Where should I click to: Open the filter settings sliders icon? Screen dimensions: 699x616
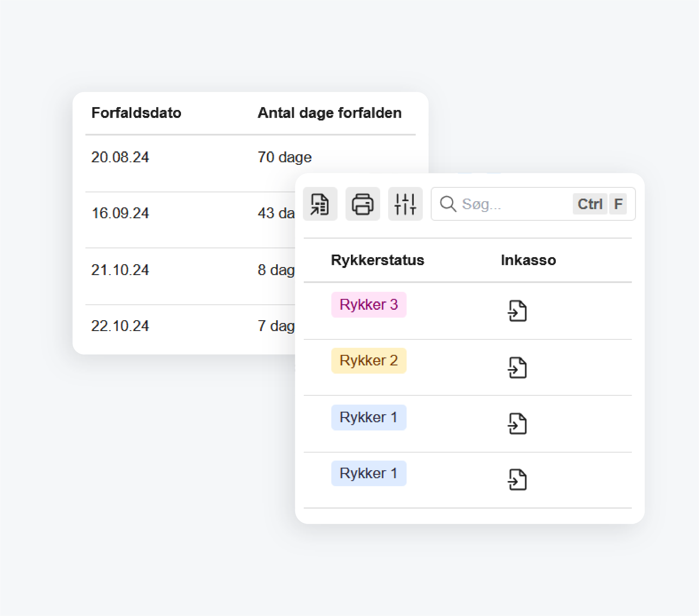pos(405,204)
